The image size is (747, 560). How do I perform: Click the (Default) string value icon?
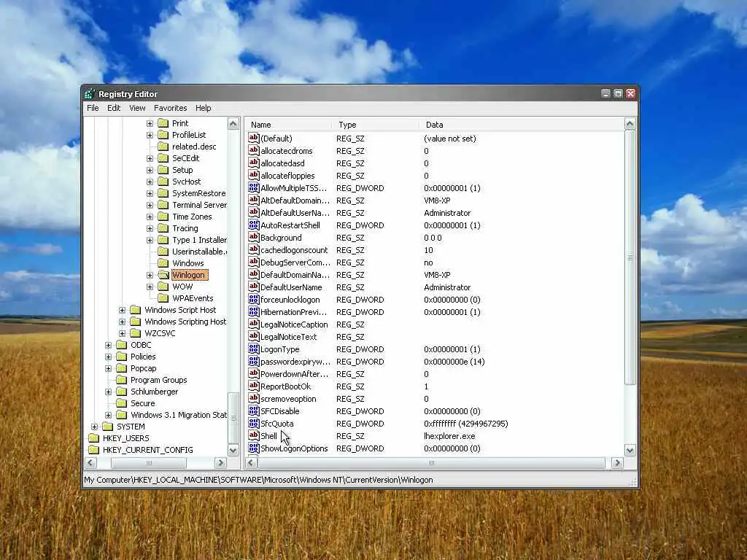[253, 138]
